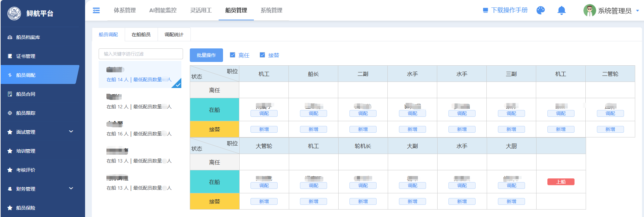Click the 船员档案库 sidebar icon
Viewport: 644px width, 217px height.
tap(10, 37)
